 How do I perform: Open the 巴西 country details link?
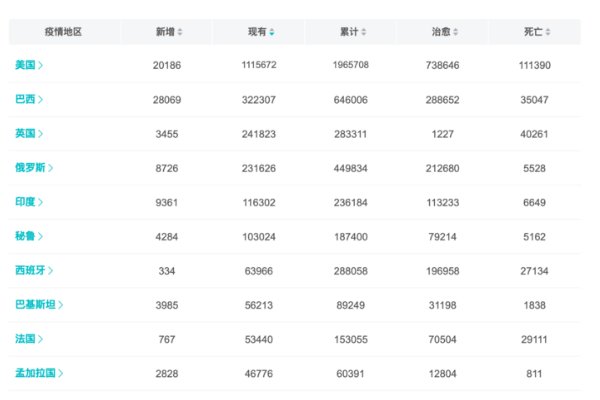(x=29, y=100)
